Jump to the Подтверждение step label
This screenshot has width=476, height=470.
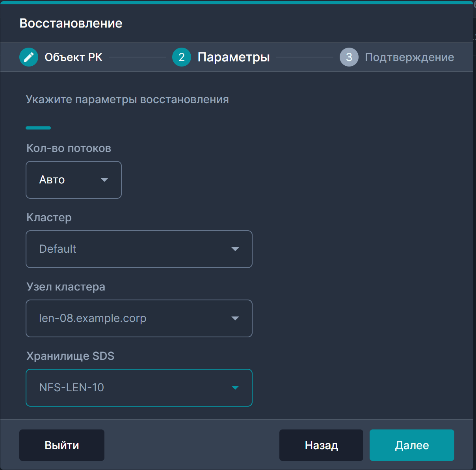tap(409, 57)
